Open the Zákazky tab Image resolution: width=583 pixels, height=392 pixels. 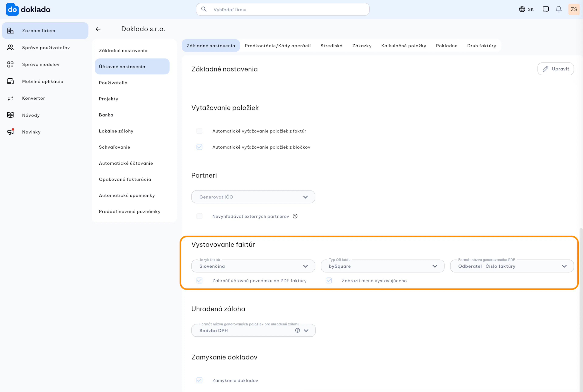(362, 46)
